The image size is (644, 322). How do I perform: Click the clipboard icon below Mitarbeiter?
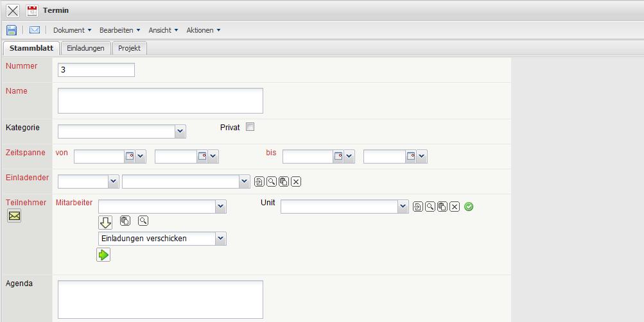(x=125, y=221)
